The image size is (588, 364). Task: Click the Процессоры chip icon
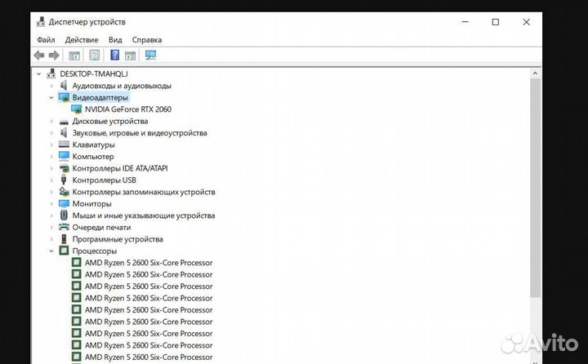click(65, 251)
